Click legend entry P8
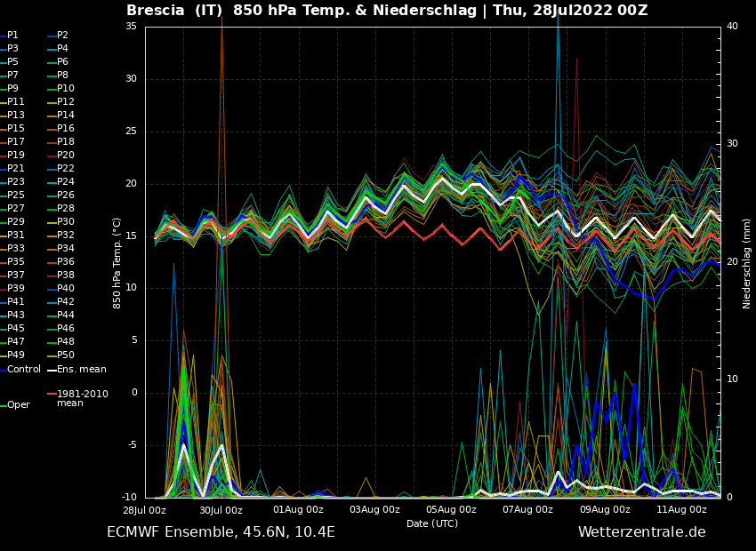The image size is (756, 551). 58,76
